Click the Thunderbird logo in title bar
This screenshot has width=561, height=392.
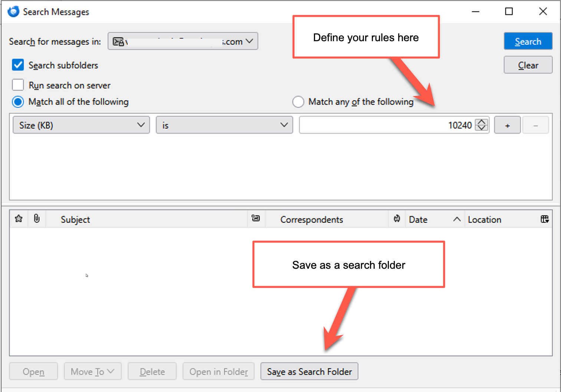click(13, 12)
